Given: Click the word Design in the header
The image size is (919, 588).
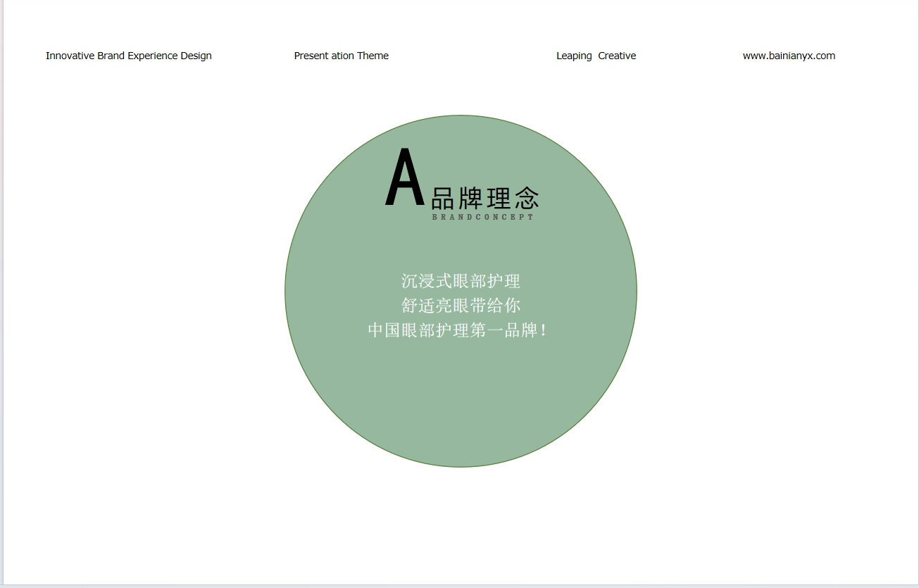Looking at the screenshot, I should (x=196, y=56).
